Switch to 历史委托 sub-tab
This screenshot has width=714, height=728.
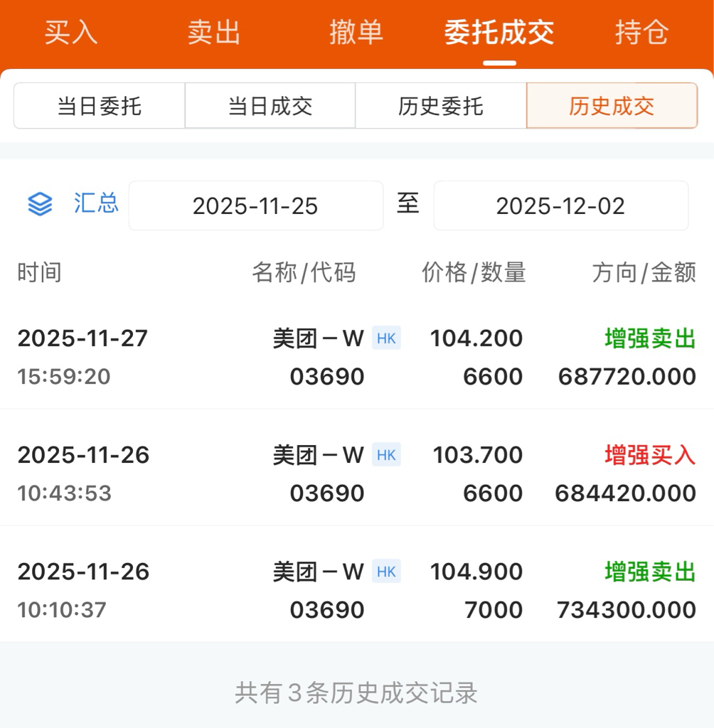pyautogui.click(x=441, y=106)
